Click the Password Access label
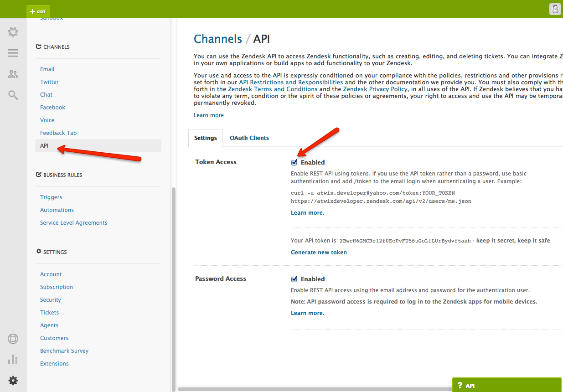The height and width of the screenshot is (392, 563). [221, 279]
